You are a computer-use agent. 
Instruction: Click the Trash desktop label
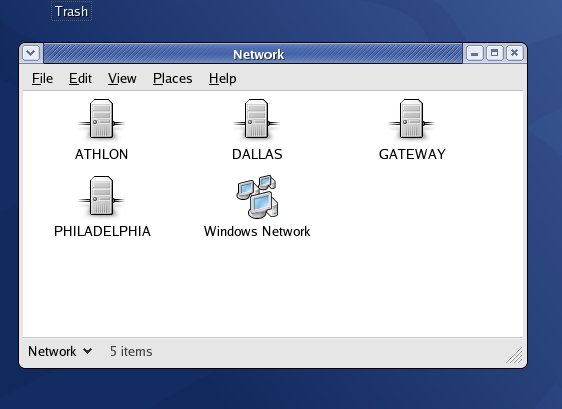71,11
